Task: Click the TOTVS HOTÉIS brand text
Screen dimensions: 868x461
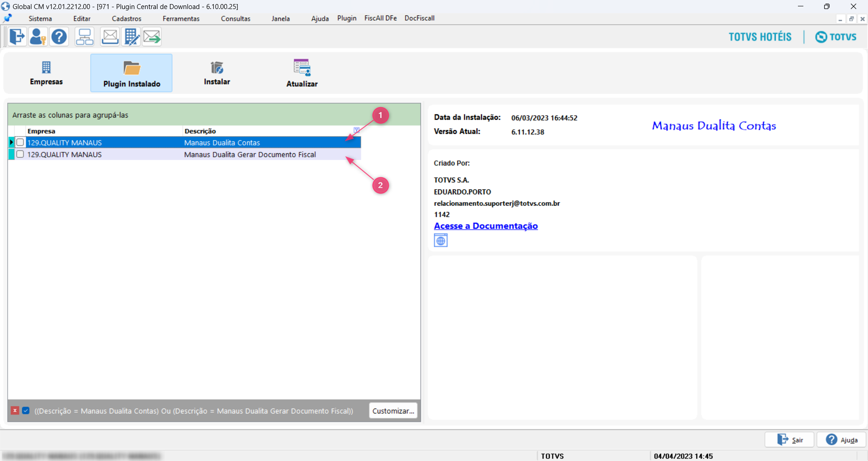Action: point(760,37)
